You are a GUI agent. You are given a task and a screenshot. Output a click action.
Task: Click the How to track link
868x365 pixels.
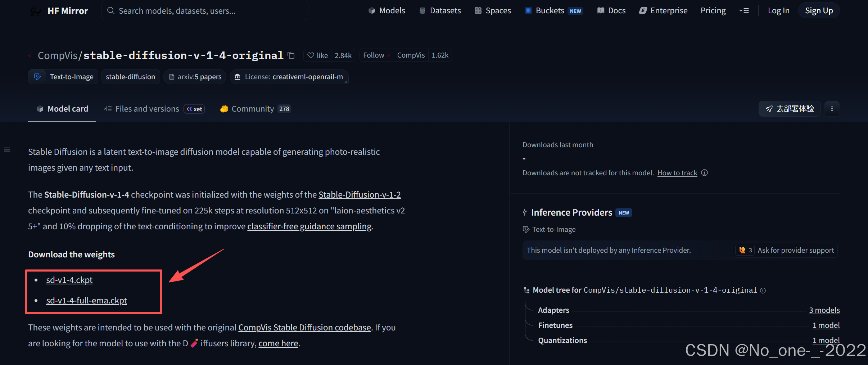tap(677, 173)
